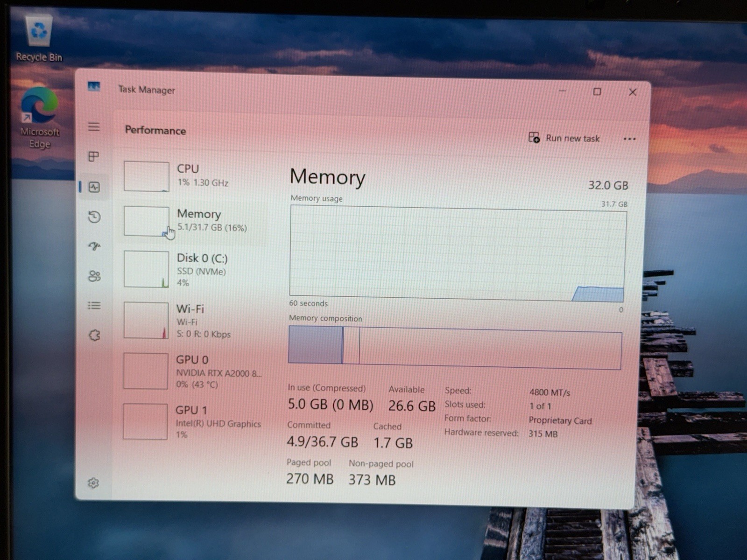Open the Task Manager hamburger navigation menu
Viewport: 747px width, 560px height.
(94, 127)
